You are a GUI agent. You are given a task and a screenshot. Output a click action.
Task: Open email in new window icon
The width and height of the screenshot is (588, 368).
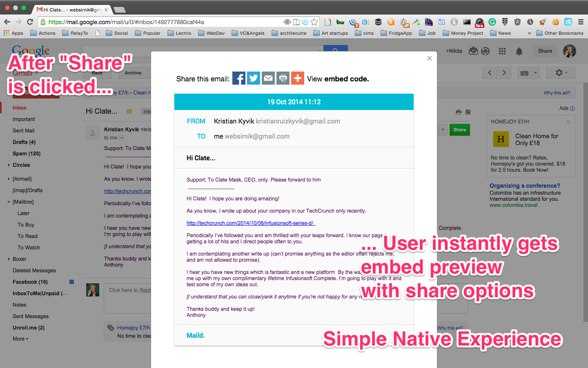pos(468,112)
